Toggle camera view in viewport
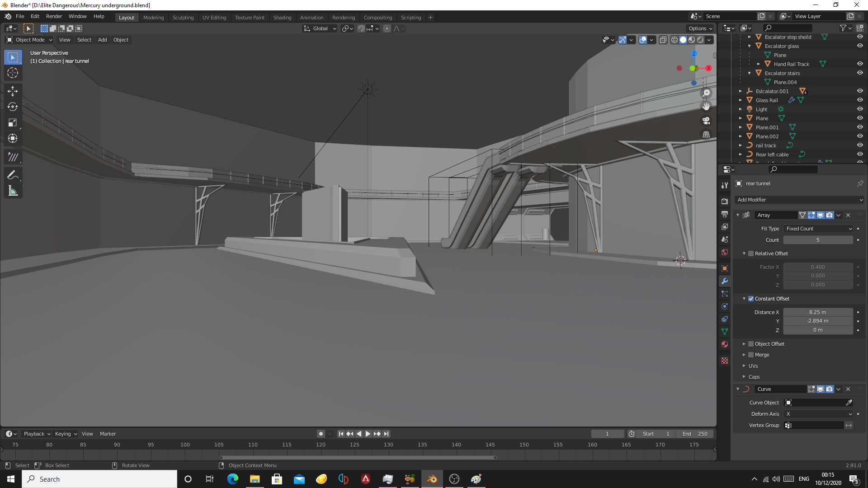The height and width of the screenshot is (488, 868). [706, 121]
